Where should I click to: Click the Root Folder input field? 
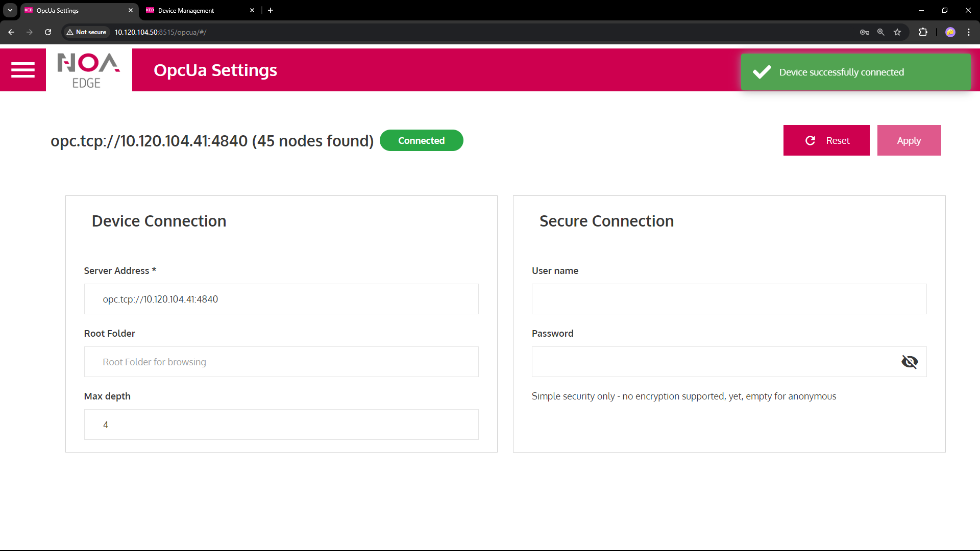coord(281,362)
